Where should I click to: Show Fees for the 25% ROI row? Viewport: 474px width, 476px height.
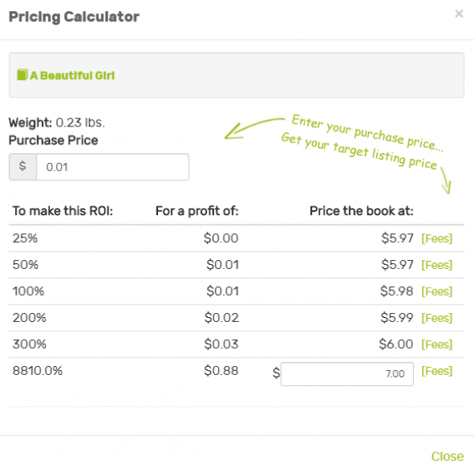pos(437,238)
